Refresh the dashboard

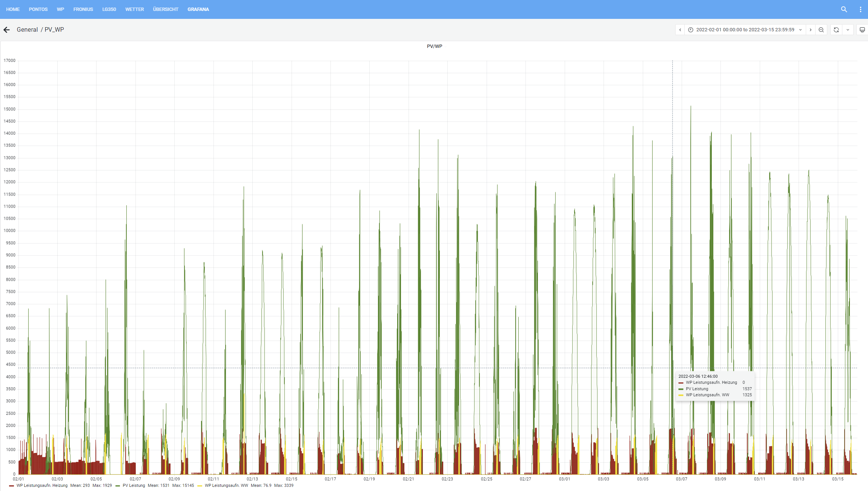[836, 30]
